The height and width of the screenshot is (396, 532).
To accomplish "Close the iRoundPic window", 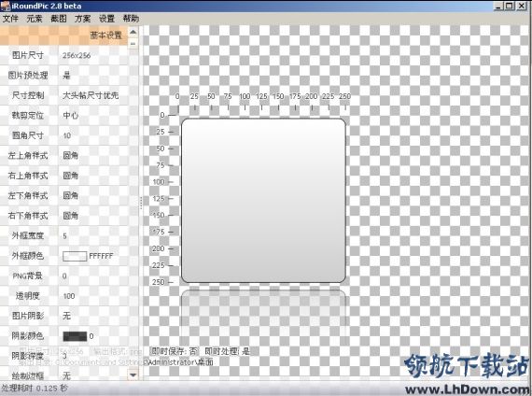I will 522,6.
